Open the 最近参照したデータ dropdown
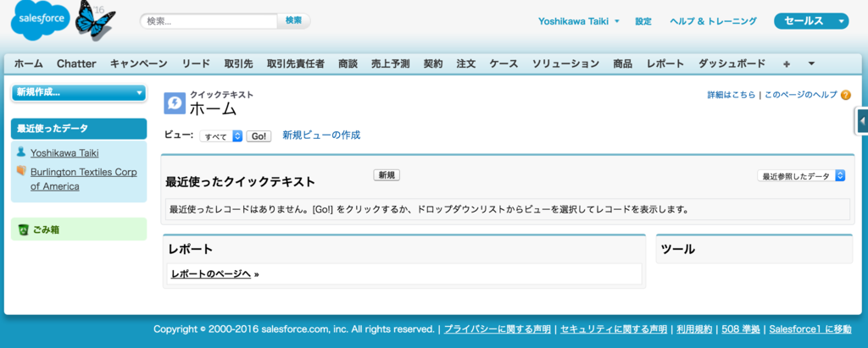Screen dimensions: 868x348 (801, 176)
